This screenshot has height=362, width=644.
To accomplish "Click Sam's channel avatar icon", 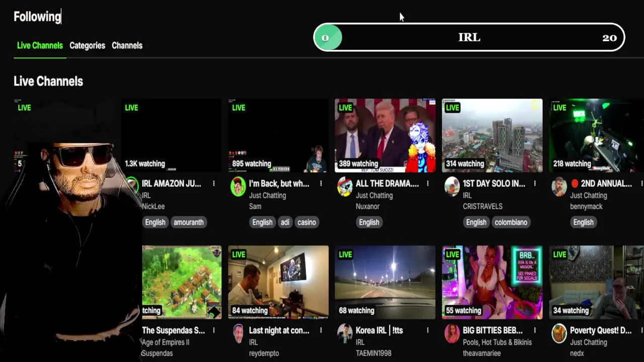I will click(x=238, y=187).
